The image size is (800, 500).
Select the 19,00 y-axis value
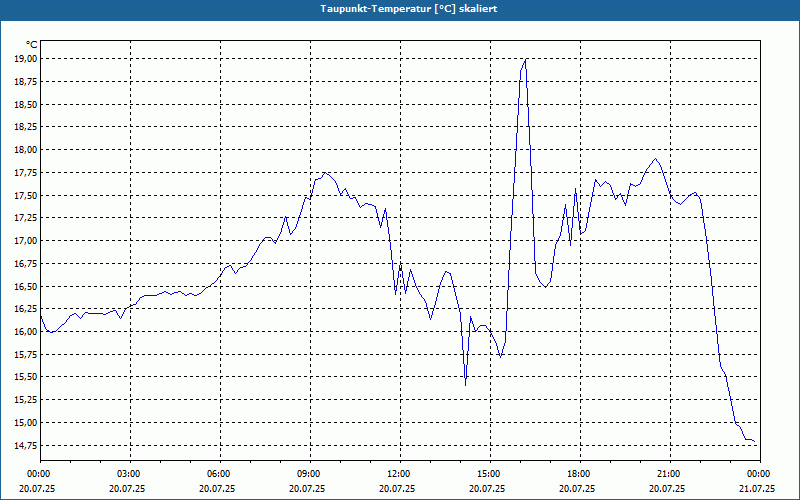[x=27, y=59]
